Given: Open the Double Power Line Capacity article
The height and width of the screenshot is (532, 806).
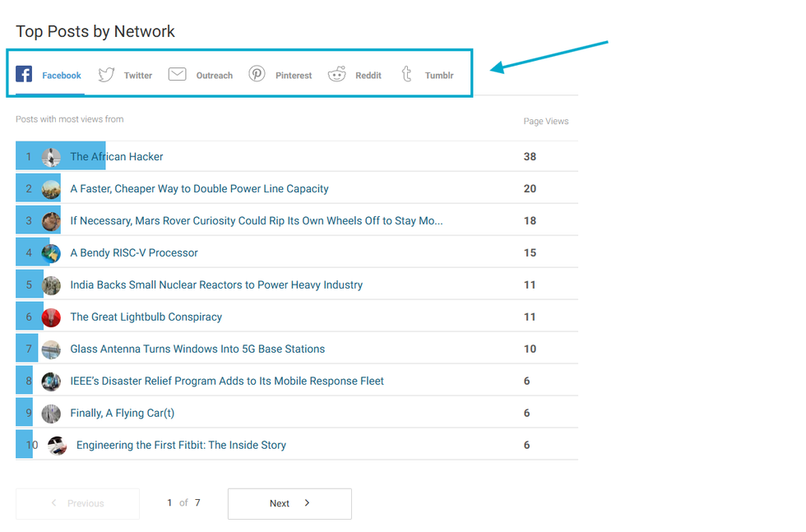Looking at the screenshot, I should pyautogui.click(x=199, y=188).
